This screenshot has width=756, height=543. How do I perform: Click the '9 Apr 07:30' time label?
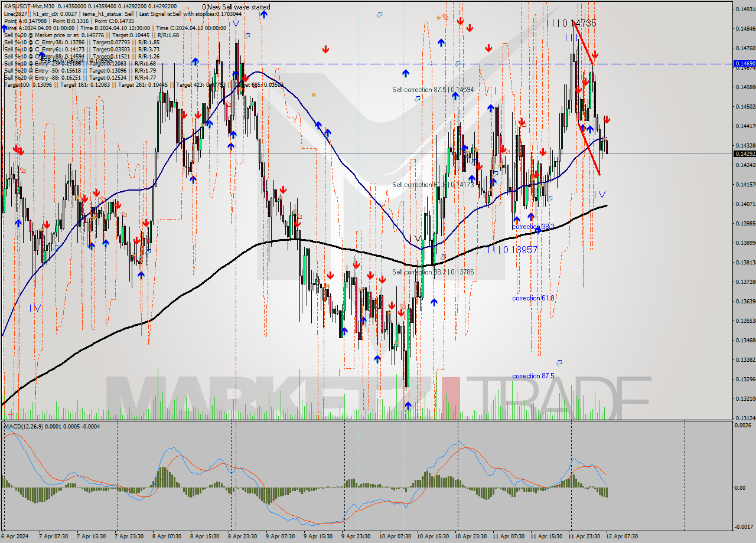pyautogui.click(x=281, y=537)
